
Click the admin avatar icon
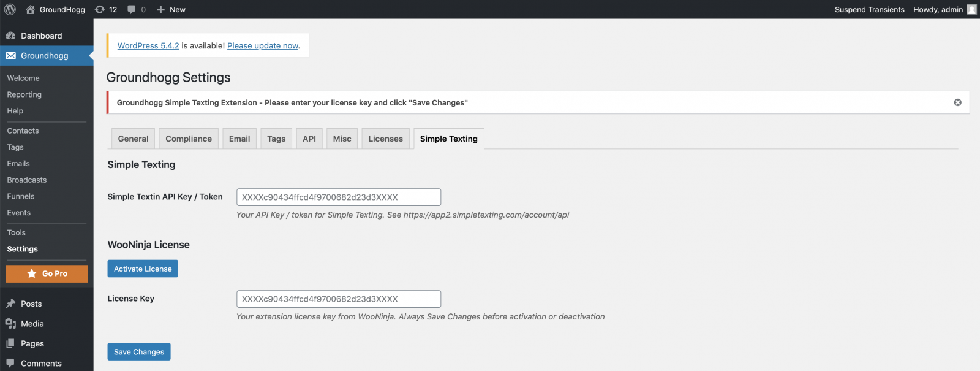[x=971, y=9]
